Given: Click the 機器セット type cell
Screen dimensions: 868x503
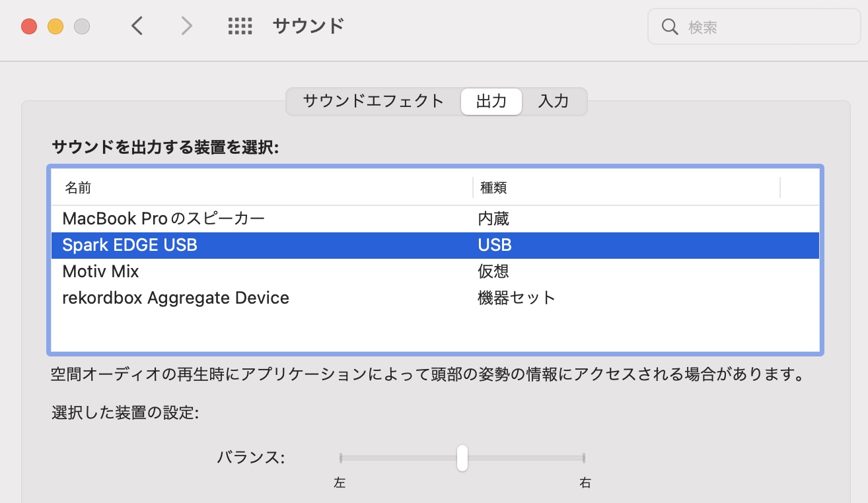Looking at the screenshot, I should (517, 298).
